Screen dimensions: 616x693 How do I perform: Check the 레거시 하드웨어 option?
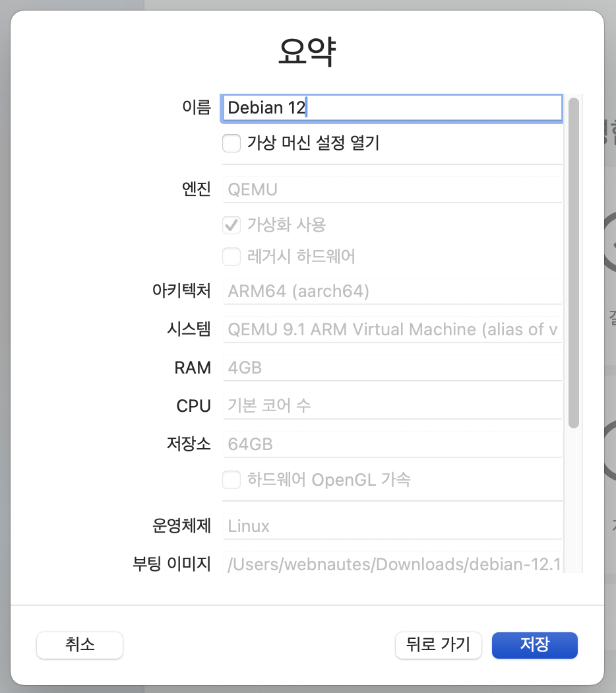click(x=231, y=257)
